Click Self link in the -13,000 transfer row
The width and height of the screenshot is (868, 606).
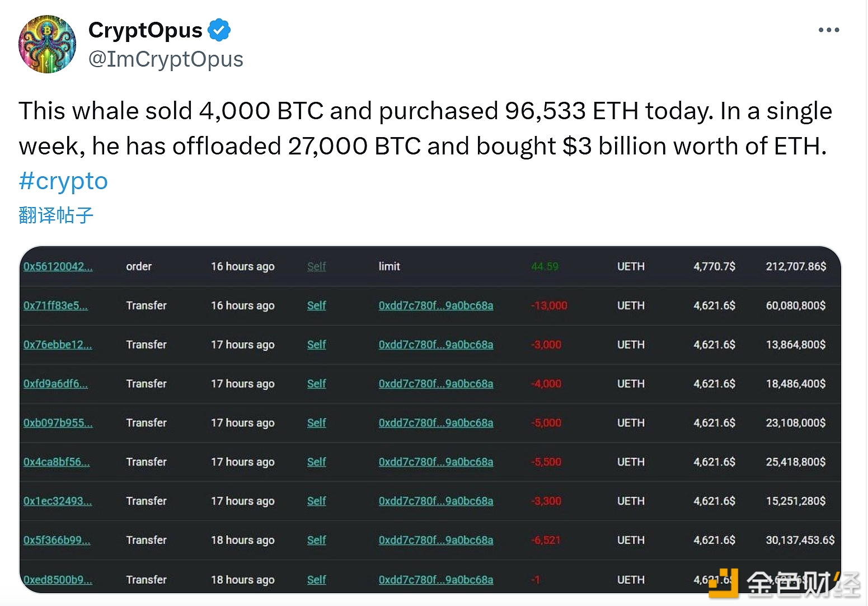click(316, 306)
